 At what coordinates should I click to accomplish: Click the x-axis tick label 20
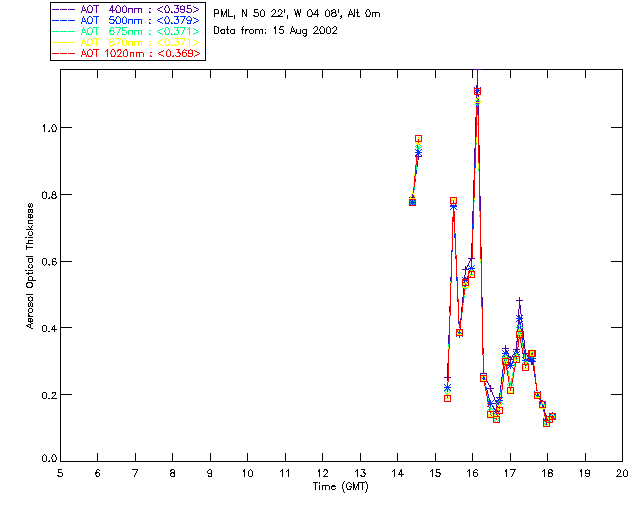coord(622,473)
